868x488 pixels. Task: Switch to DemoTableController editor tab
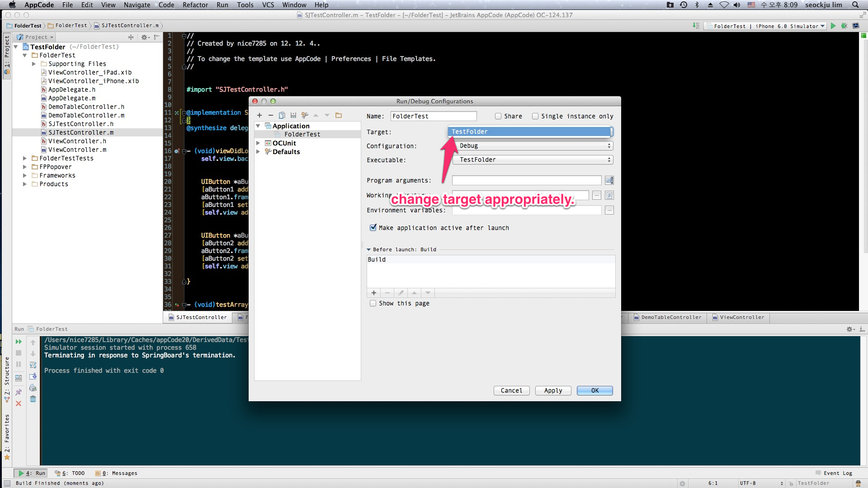pos(668,317)
